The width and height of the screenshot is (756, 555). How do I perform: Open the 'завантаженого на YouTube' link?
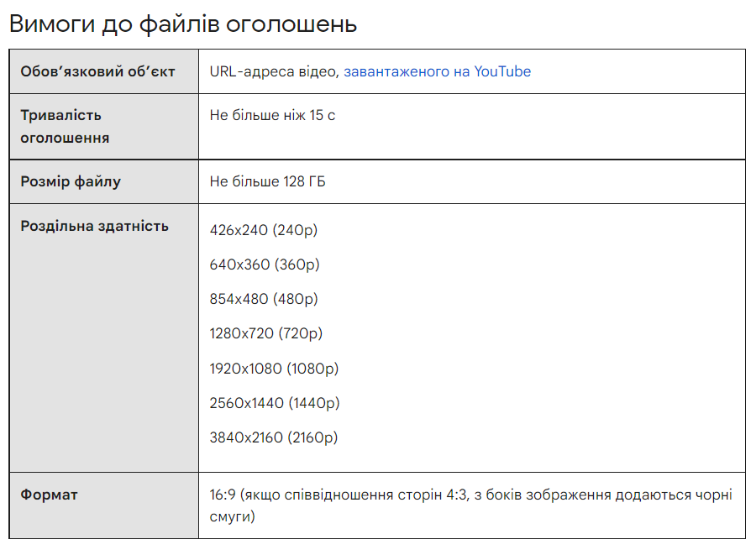coord(437,71)
